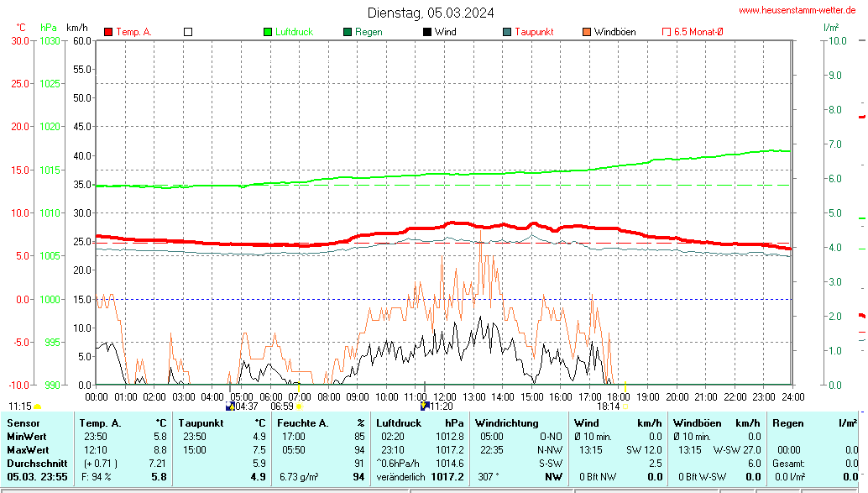Click the 12:00 label on time axis
The width and height of the screenshot is (868, 493).
[x=444, y=396]
